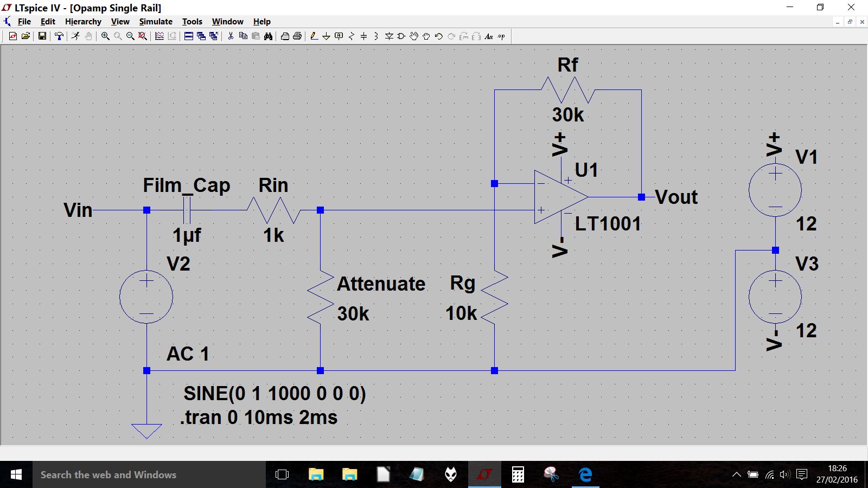Click the AC 1 source text
The width and height of the screenshot is (868, 488).
point(188,354)
